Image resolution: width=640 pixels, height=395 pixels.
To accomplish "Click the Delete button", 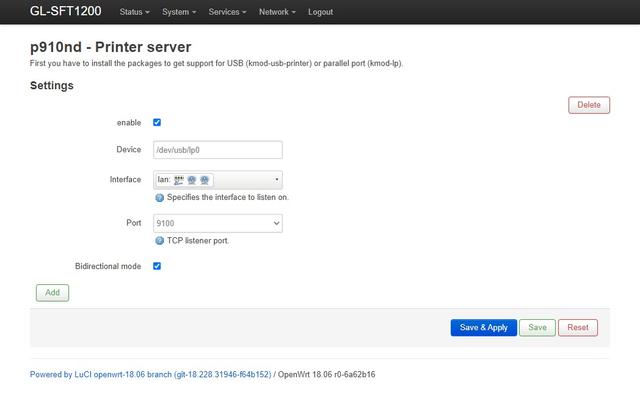I will (x=589, y=105).
